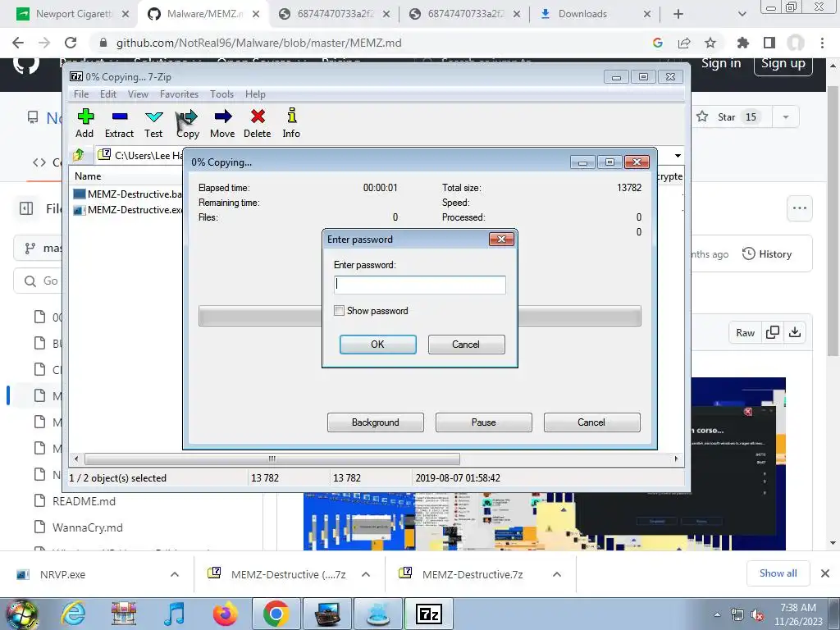The image size is (840, 630).
Task: Show hidden system tray icons
Action: (x=717, y=615)
